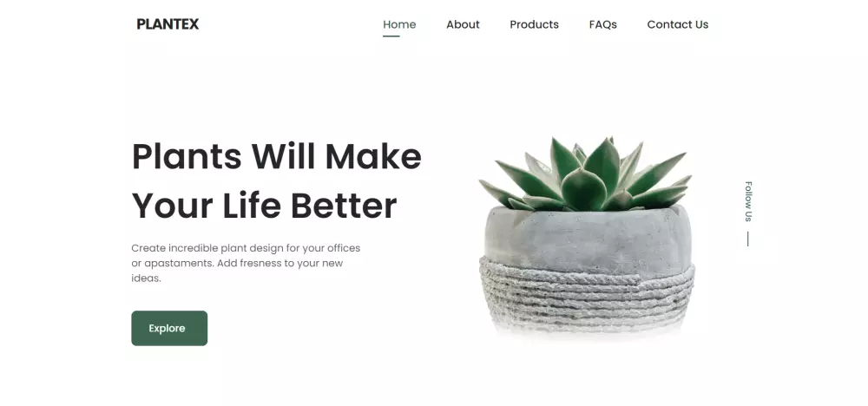Screen dimensions: 868x406
Task: Navigate to the FAQs section
Action: (603, 24)
